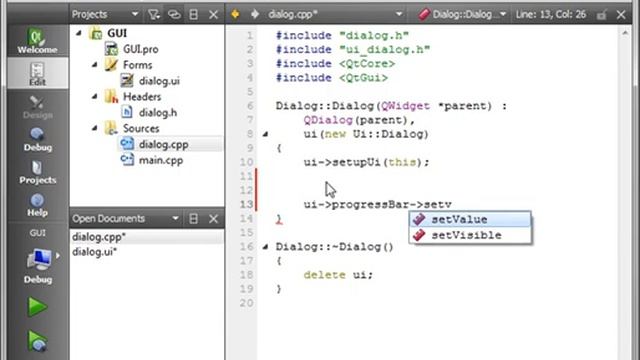Viewport: 640px width, 360px height.
Task: Open the GUI Debug build target selector
Action: click(38, 261)
